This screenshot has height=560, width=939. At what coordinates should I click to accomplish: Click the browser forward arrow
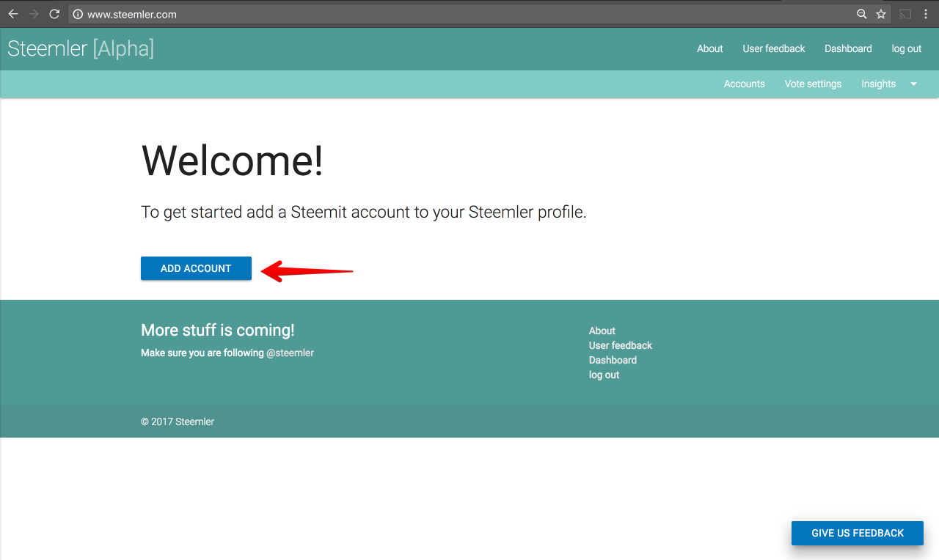coord(34,14)
